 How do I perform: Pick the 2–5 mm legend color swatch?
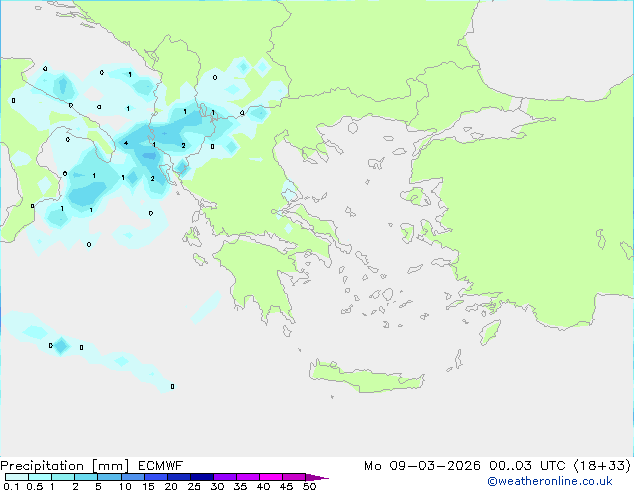[x=86, y=477]
